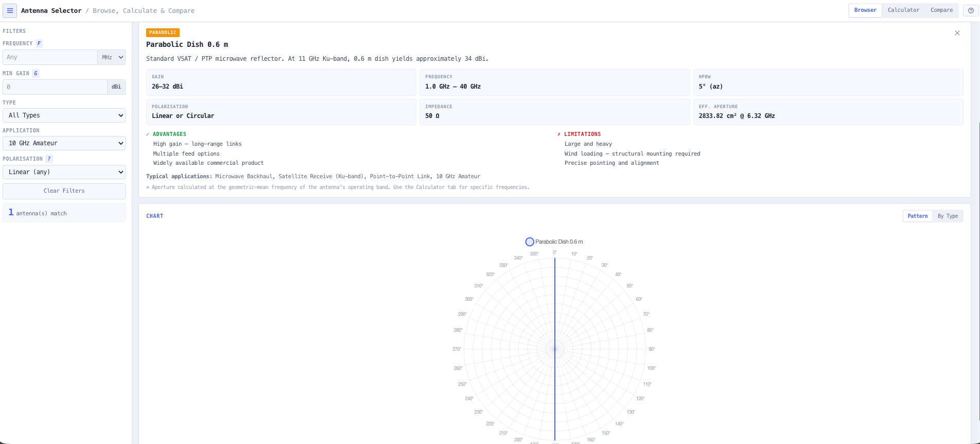980x444 pixels.
Task: Switch to the Browser tab
Action: 865,10
